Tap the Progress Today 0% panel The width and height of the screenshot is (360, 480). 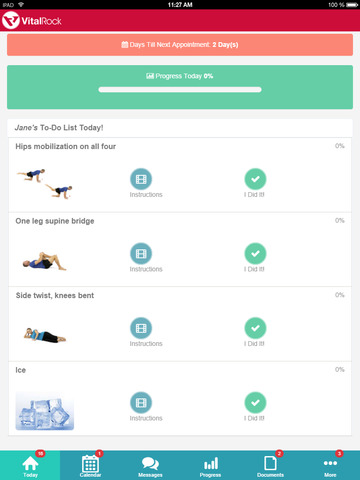click(x=180, y=87)
